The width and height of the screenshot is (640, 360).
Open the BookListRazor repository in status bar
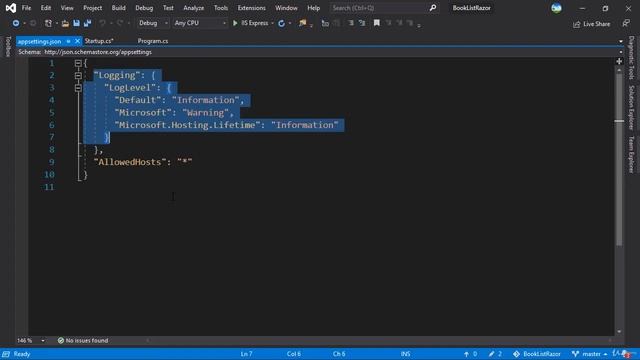coord(536,354)
